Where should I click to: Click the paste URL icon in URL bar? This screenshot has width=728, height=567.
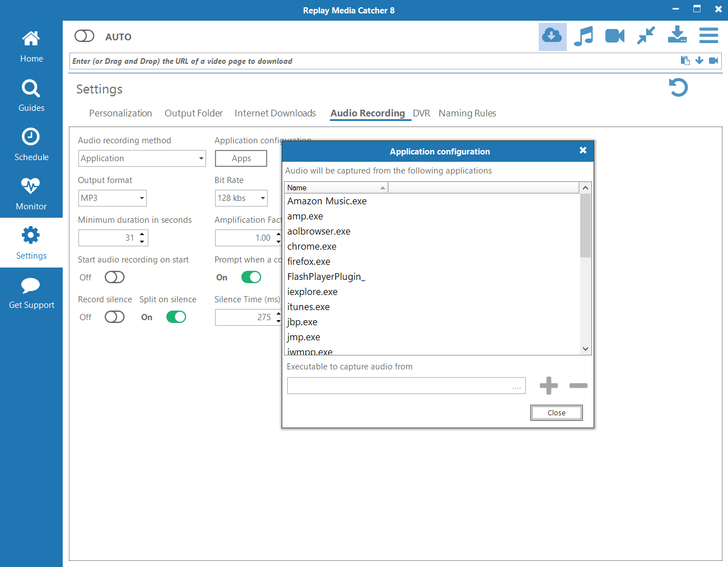tap(685, 60)
